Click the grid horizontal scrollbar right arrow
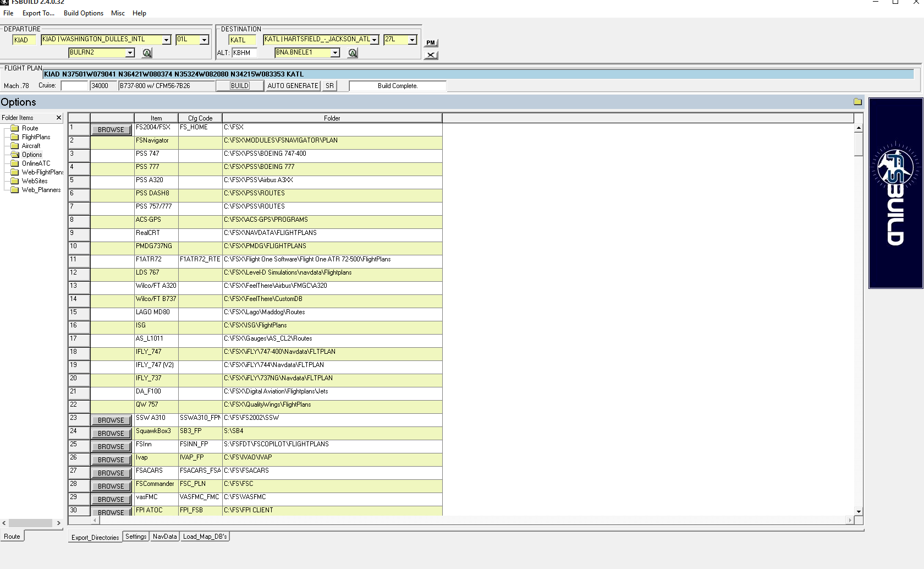 coord(850,520)
